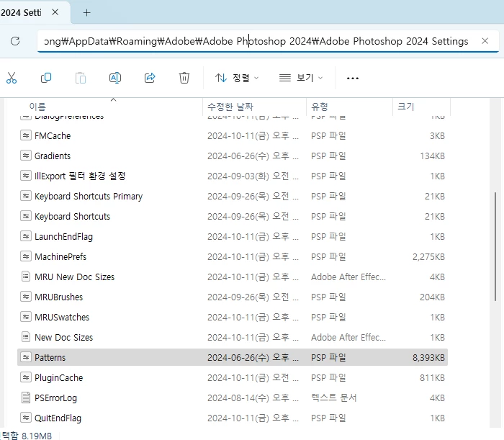
Task: Click the LaunchEndFlag file icon
Action: (x=26, y=236)
